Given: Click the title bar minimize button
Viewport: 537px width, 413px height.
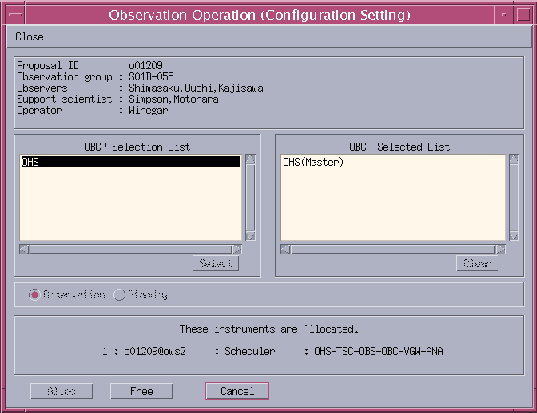Looking at the screenshot, I should coord(504,15).
